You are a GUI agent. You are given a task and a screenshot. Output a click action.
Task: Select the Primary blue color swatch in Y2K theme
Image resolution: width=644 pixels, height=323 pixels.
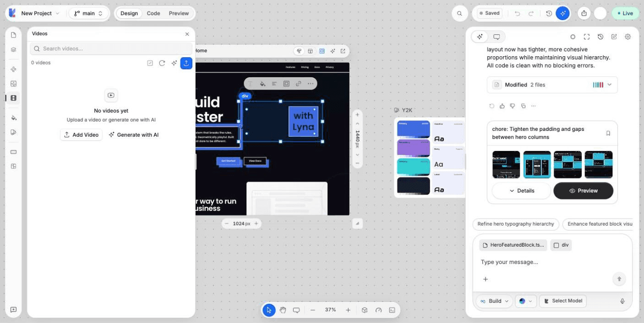pyautogui.click(x=414, y=129)
